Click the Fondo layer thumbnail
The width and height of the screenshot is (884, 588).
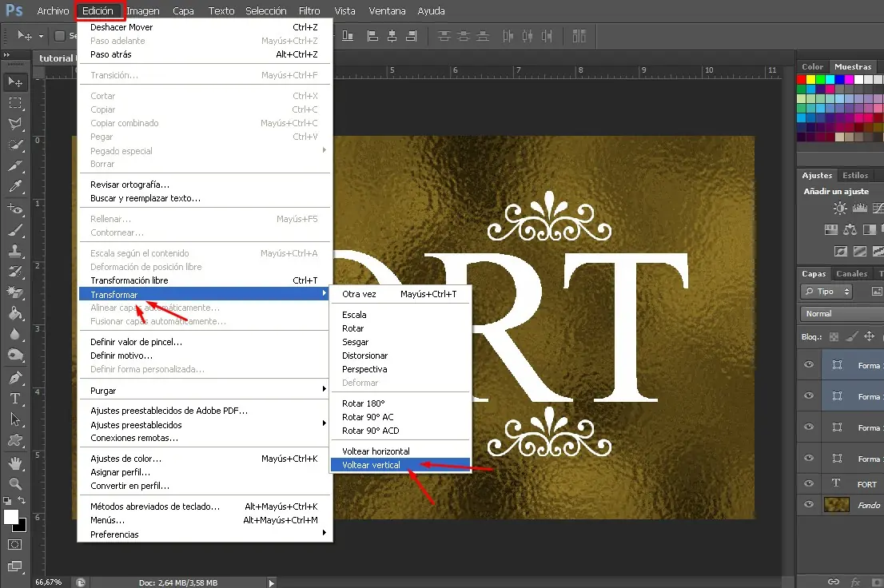(837, 505)
